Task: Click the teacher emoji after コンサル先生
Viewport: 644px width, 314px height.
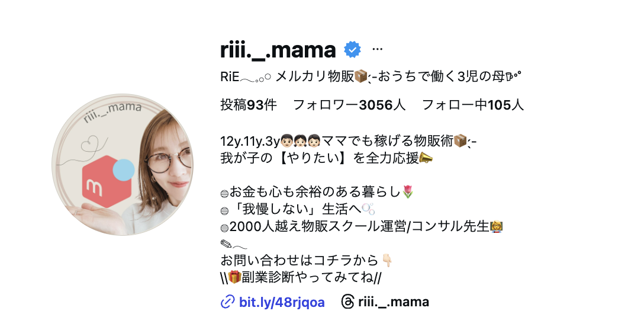Action: [x=497, y=226]
